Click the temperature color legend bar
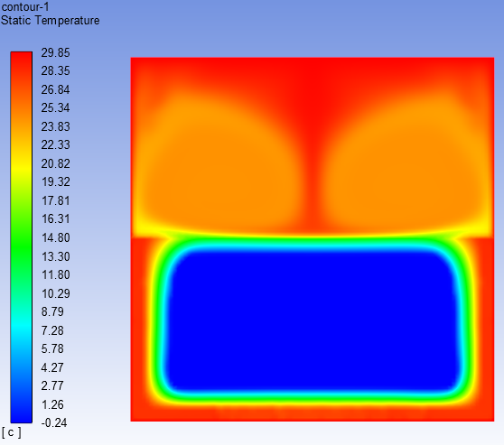The width and height of the screenshot is (504, 445). tap(21, 237)
